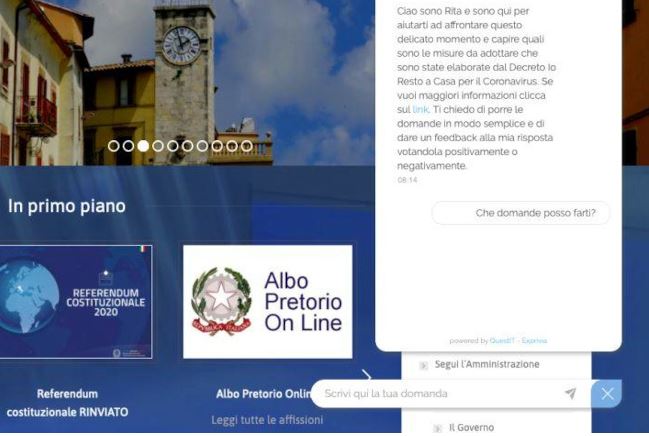Open 'Referendum costituzionale RINVIATO' headline
This screenshot has width=649, height=436.
pos(67,402)
